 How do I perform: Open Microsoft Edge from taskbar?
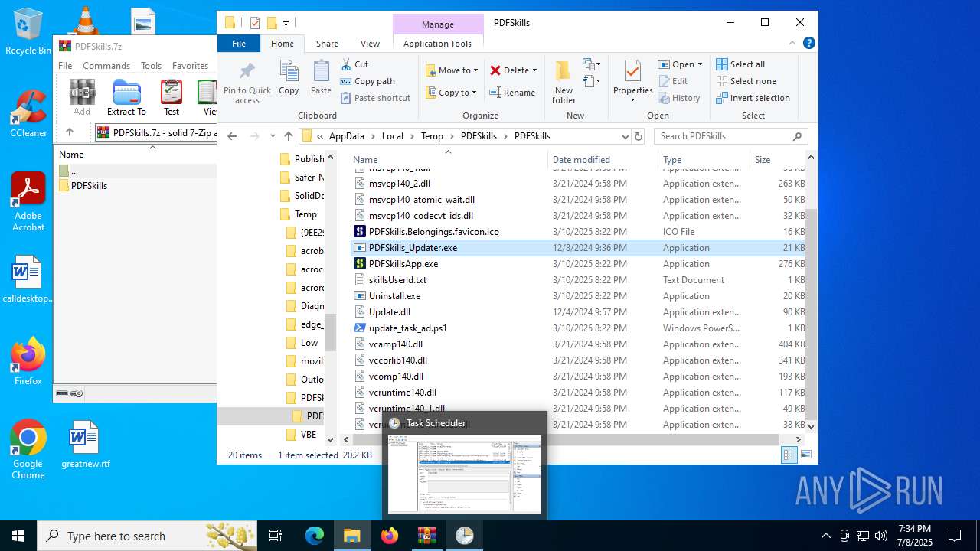coord(315,536)
